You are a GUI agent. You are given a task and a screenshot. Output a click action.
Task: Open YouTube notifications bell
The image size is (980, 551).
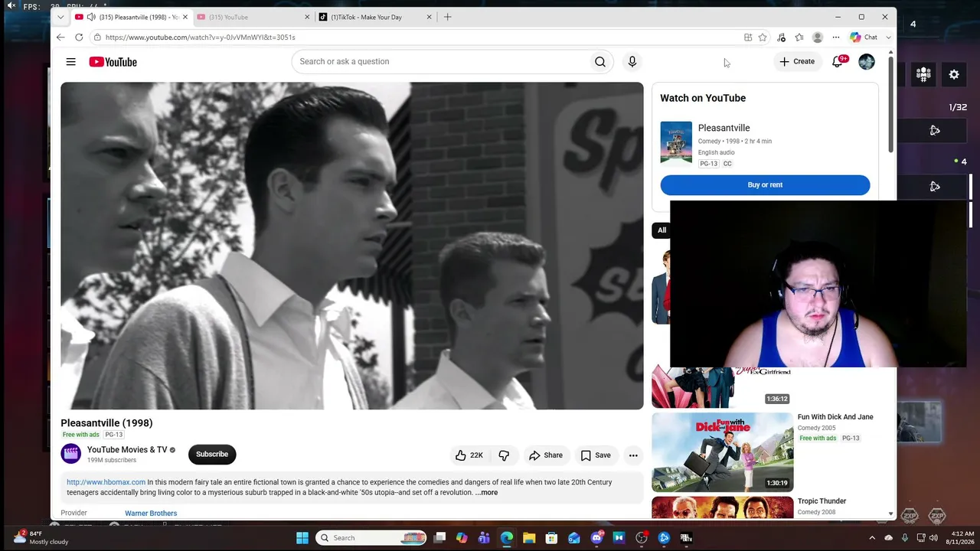tap(838, 62)
